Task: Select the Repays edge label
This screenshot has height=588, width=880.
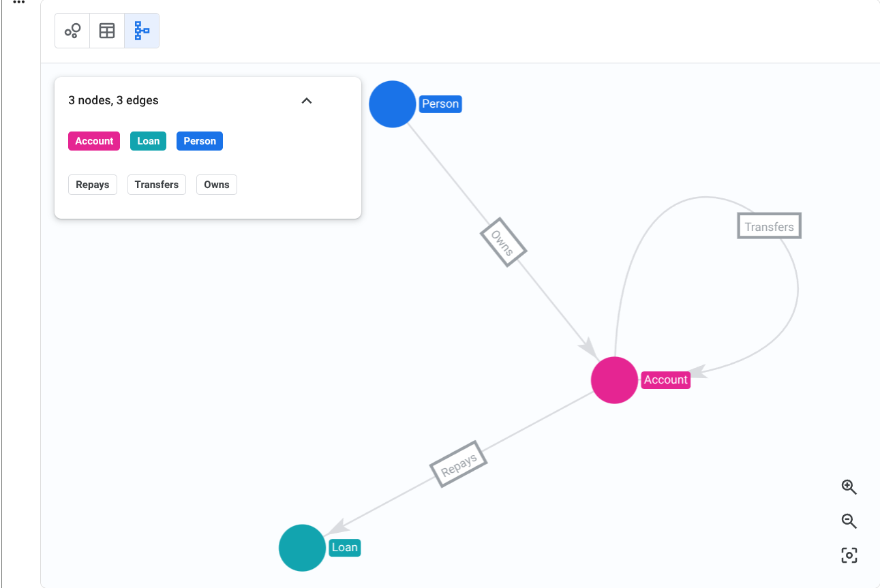Action: pyautogui.click(x=458, y=463)
